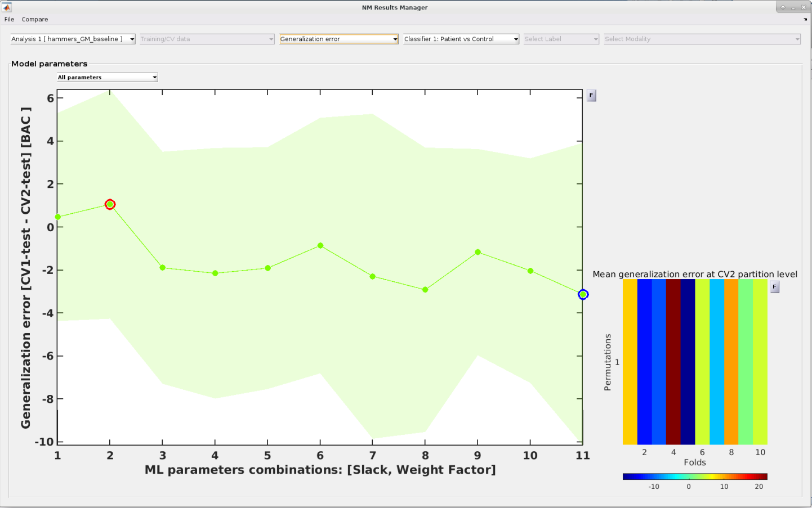Open the Analysis 1 hammers_GM_baseline dropdown
The height and width of the screenshot is (508, 812).
(x=73, y=39)
